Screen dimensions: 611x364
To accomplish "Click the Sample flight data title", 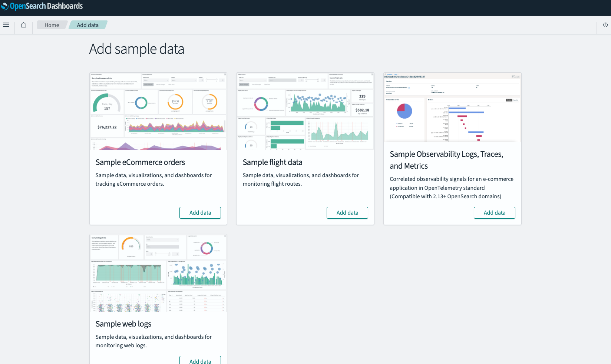I will coord(273,162).
